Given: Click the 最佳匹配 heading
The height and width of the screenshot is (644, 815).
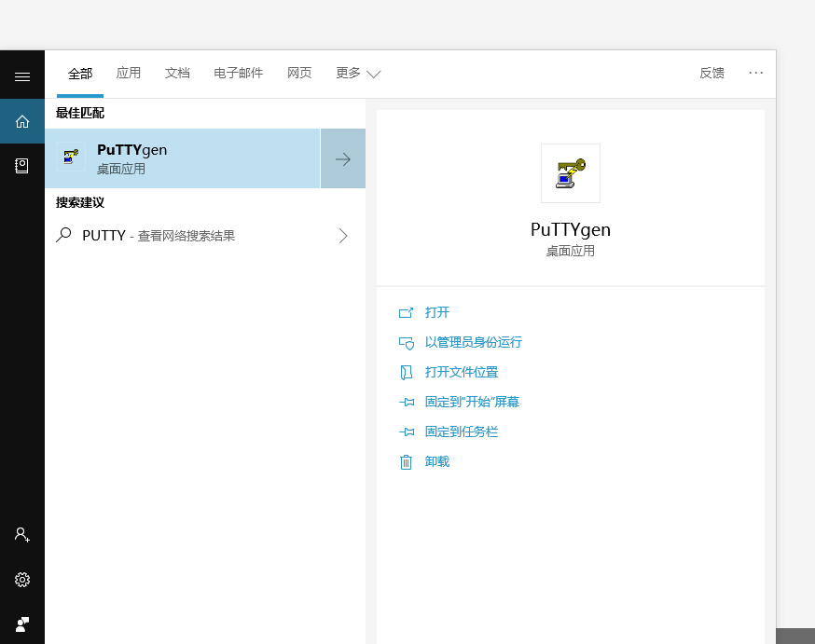Looking at the screenshot, I should (80, 113).
